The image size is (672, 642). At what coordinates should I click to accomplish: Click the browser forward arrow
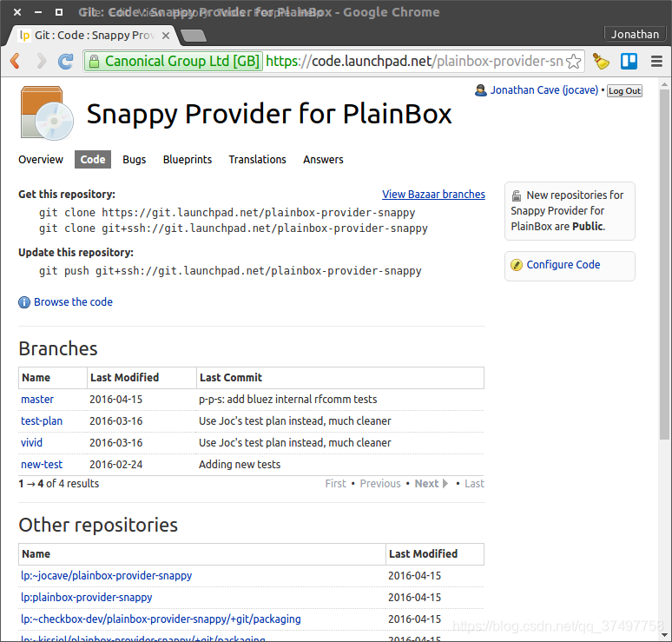pyautogui.click(x=41, y=61)
